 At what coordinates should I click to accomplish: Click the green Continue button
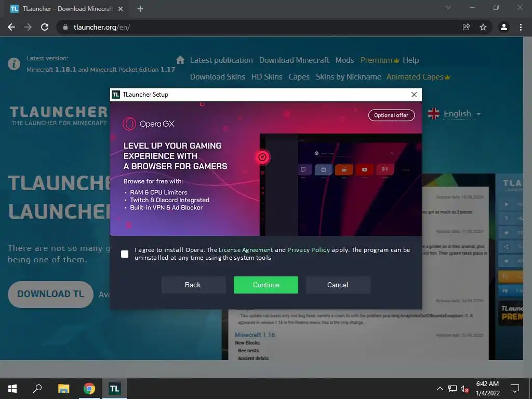click(265, 285)
